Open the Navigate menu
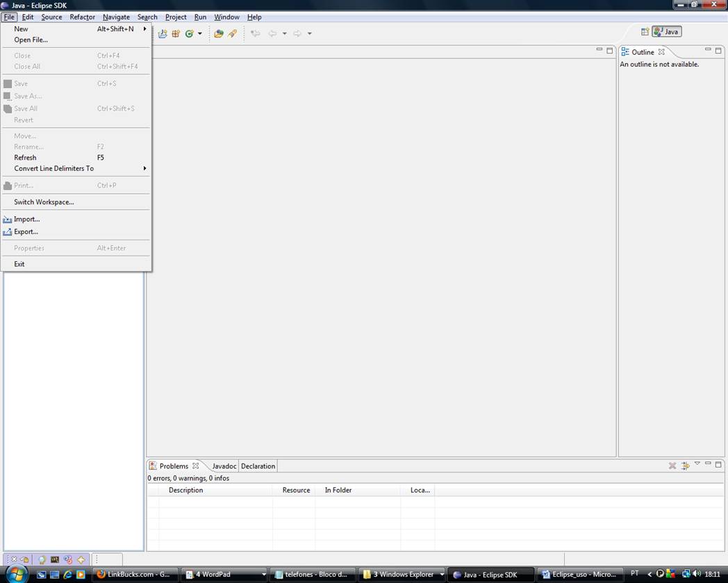The width and height of the screenshot is (728, 583). (116, 17)
